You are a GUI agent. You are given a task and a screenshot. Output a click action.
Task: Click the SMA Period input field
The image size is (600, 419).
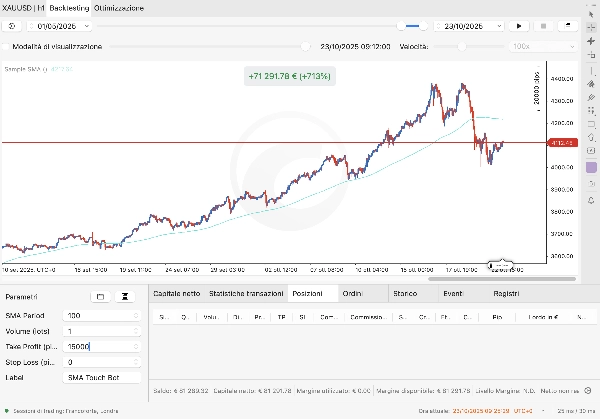click(x=98, y=315)
